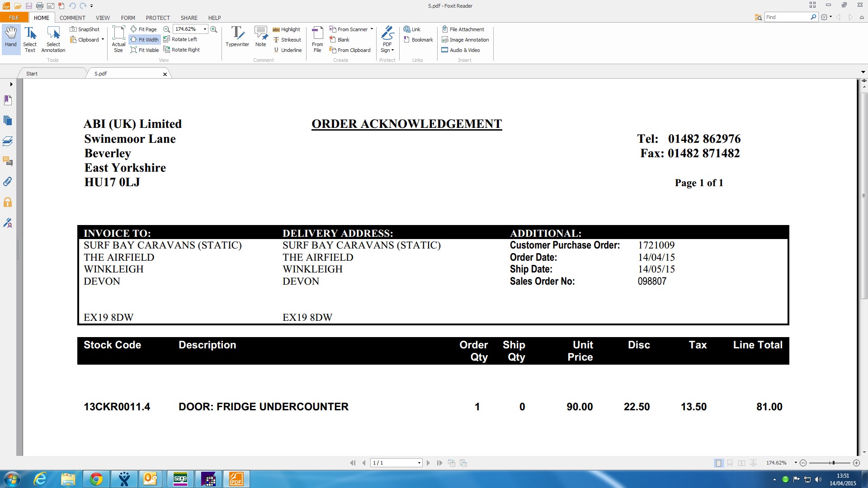Image resolution: width=868 pixels, height=488 pixels.
Task: Switch to the Start document tab
Action: [32, 74]
